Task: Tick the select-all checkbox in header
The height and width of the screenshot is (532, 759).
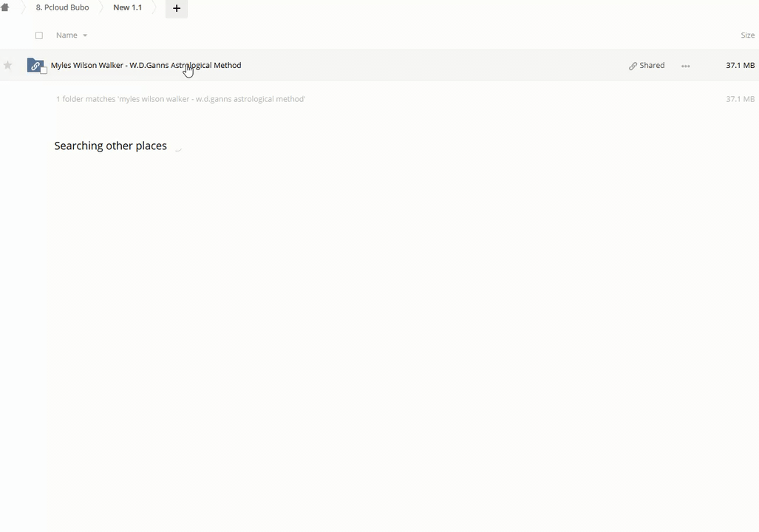Action: 39,35
